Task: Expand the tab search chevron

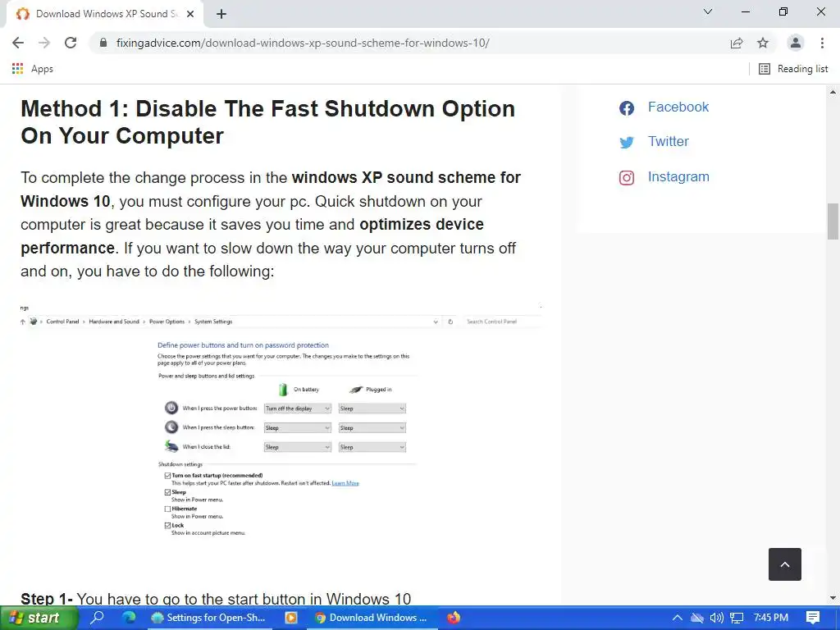Action: click(x=708, y=11)
